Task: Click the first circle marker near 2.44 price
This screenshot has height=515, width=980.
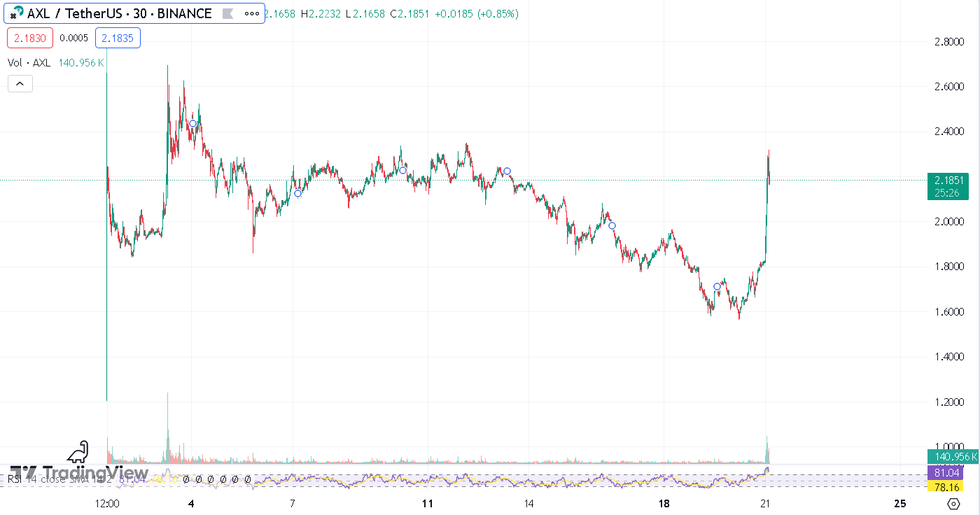Action: (193, 124)
